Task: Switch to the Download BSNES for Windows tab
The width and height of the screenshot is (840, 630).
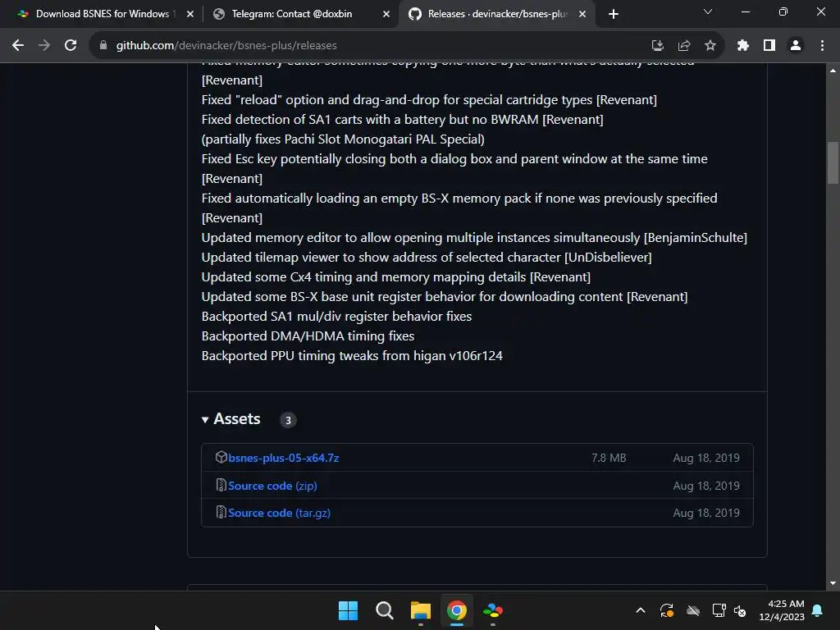Action: (x=101, y=14)
